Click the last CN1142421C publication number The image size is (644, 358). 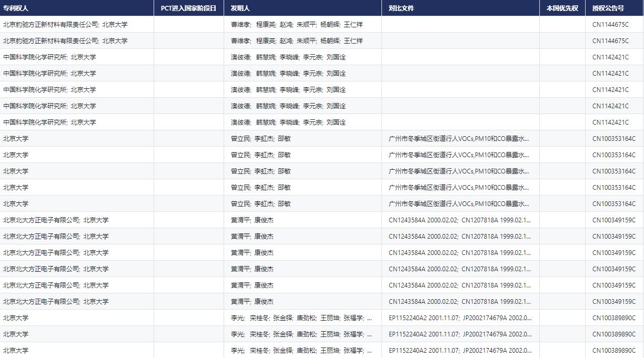tap(610, 122)
